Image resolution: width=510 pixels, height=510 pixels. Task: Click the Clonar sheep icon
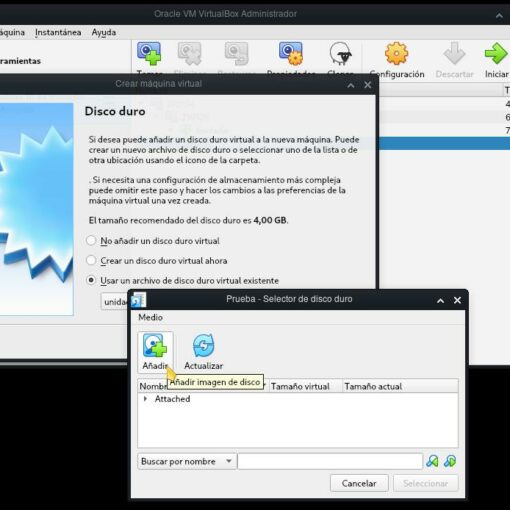(340, 54)
